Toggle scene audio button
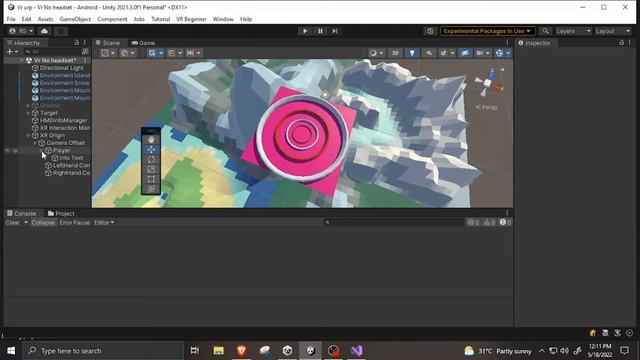640x360 pixels. click(429, 53)
